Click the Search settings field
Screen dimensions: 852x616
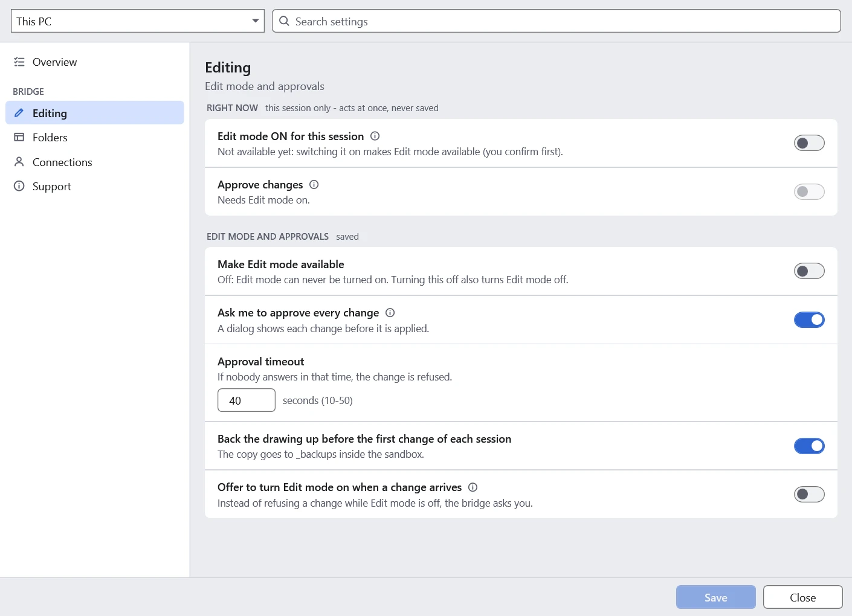tap(557, 21)
